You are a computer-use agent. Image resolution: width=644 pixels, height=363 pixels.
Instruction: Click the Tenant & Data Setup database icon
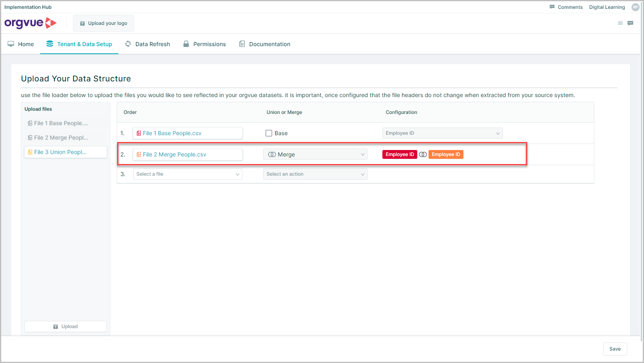click(x=50, y=44)
